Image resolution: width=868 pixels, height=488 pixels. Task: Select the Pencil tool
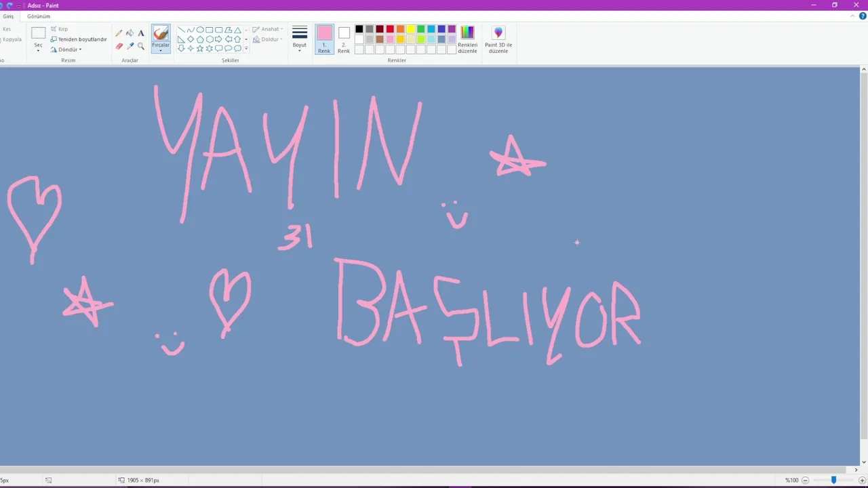119,33
